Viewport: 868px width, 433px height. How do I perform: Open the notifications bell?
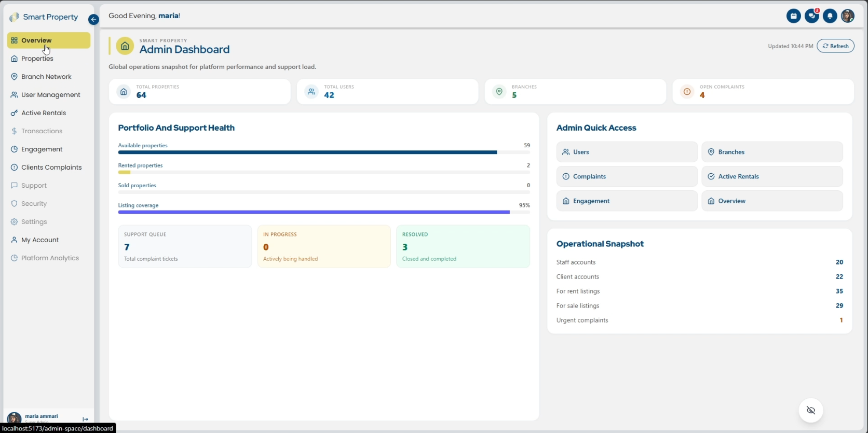(x=830, y=16)
